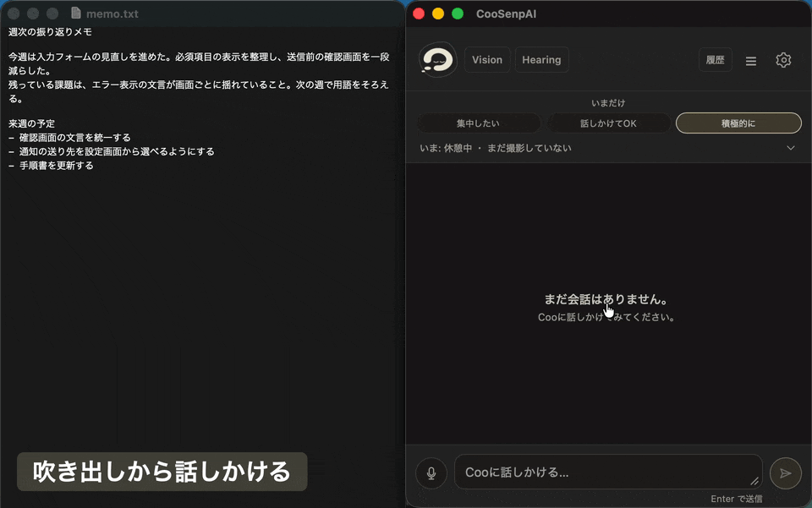This screenshot has height=508, width=812.
Task: Click the 通知の送り先 line in memo.txt
Action: tap(112, 151)
